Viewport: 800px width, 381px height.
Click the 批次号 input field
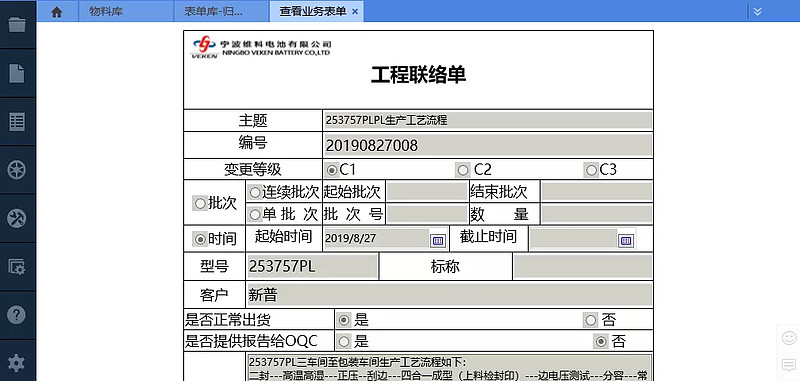pyautogui.click(x=427, y=214)
